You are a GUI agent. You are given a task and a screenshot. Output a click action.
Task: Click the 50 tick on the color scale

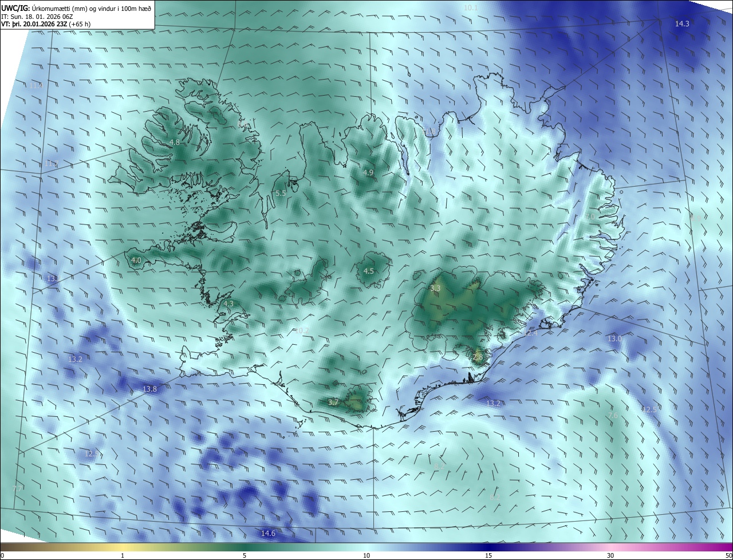pyautogui.click(x=728, y=555)
